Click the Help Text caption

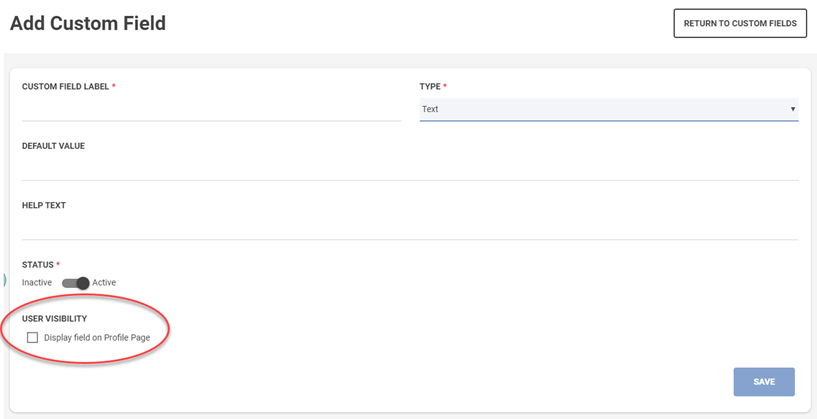44,205
